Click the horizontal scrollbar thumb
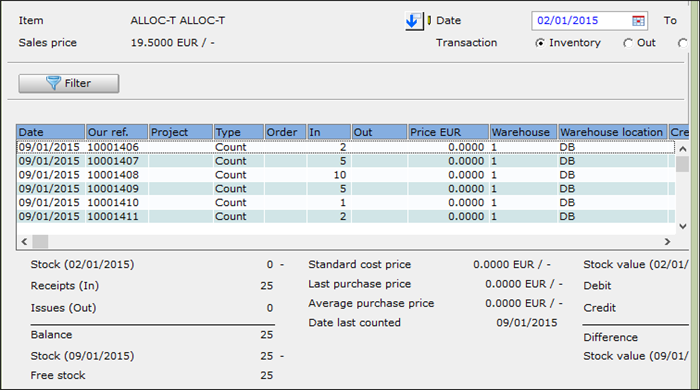Image resolution: width=700 pixels, height=390 pixels. (40, 241)
